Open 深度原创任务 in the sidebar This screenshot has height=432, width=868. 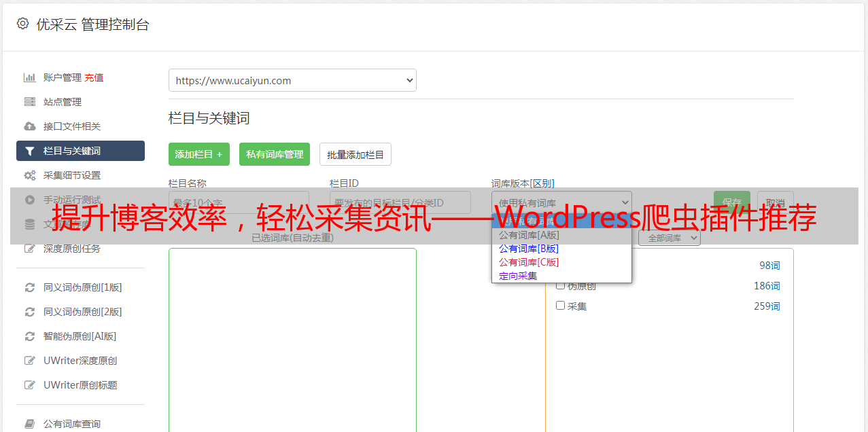[x=72, y=249]
